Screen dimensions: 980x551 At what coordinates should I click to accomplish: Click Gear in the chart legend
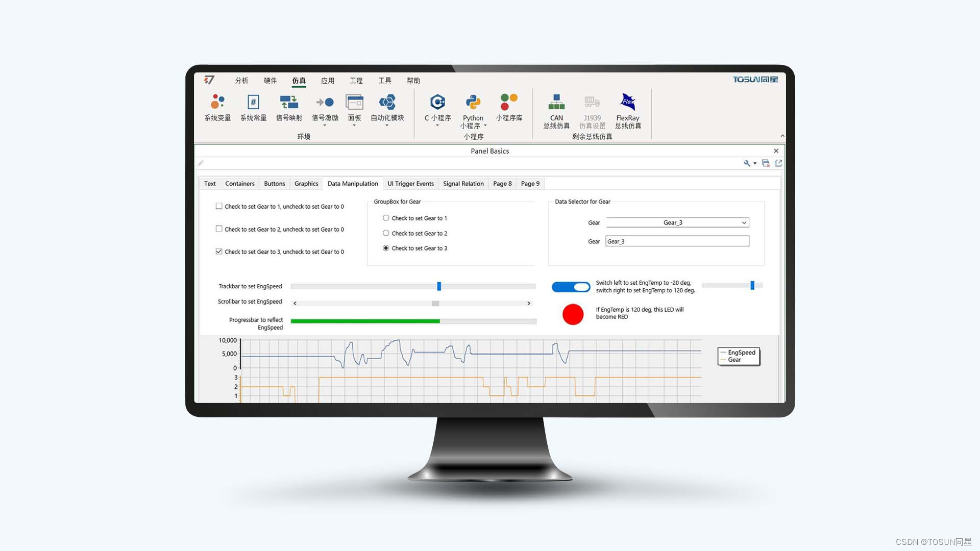tap(734, 360)
